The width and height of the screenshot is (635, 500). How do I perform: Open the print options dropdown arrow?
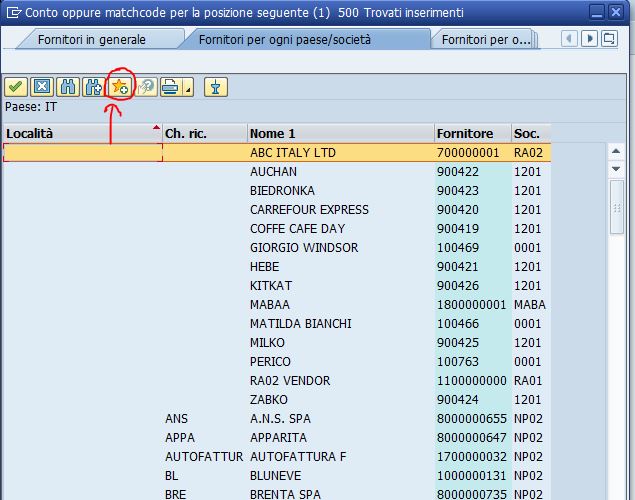point(188,87)
